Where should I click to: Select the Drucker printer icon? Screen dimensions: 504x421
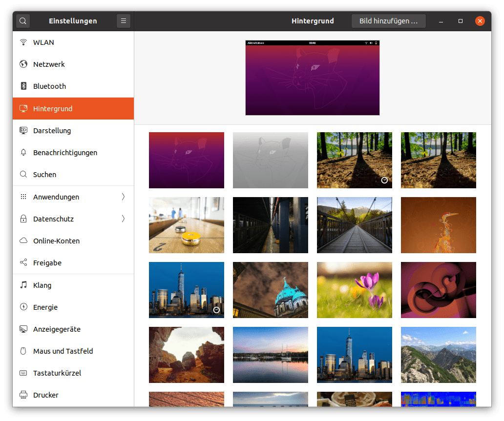click(23, 395)
